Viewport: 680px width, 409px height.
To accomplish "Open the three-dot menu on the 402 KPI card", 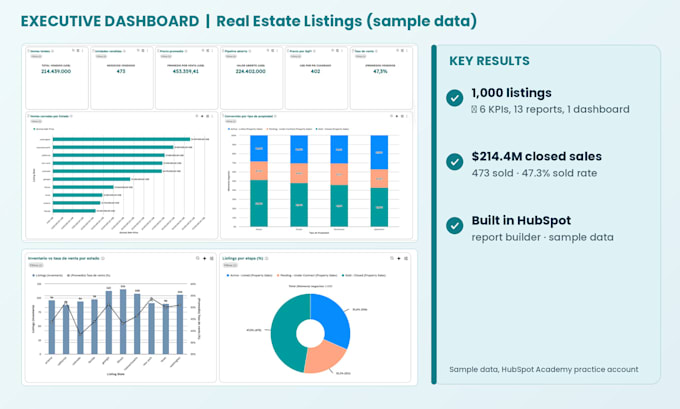I will (x=342, y=51).
